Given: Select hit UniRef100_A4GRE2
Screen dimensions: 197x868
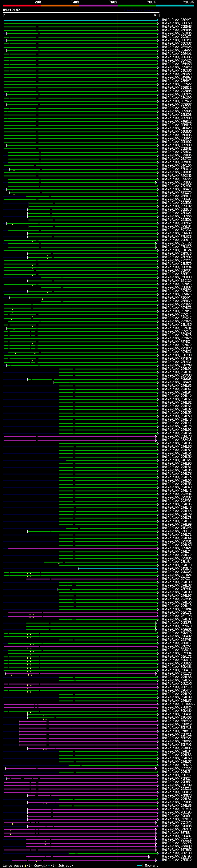Looking at the screenshot, I should (x=177, y=121).
